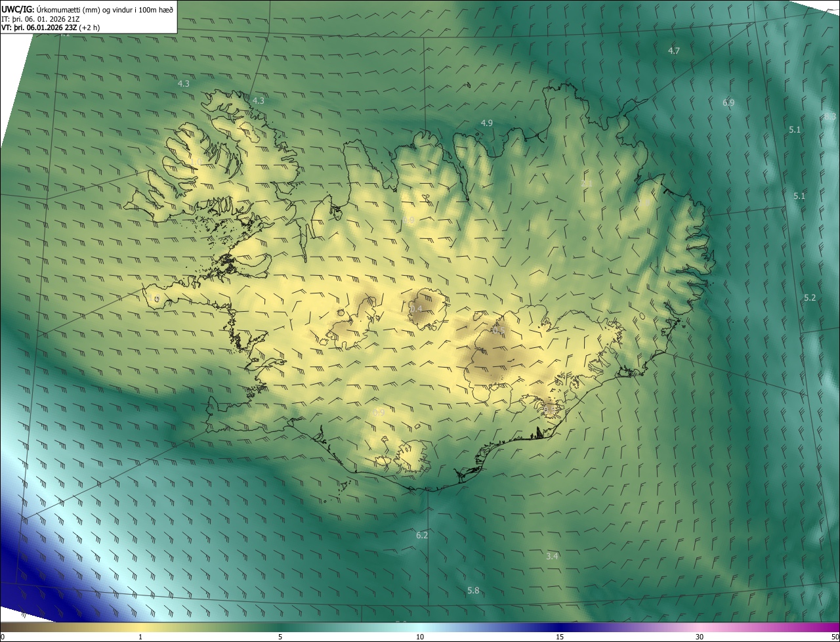Click the colorbar tick label 5
840x642 pixels.
point(280,637)
